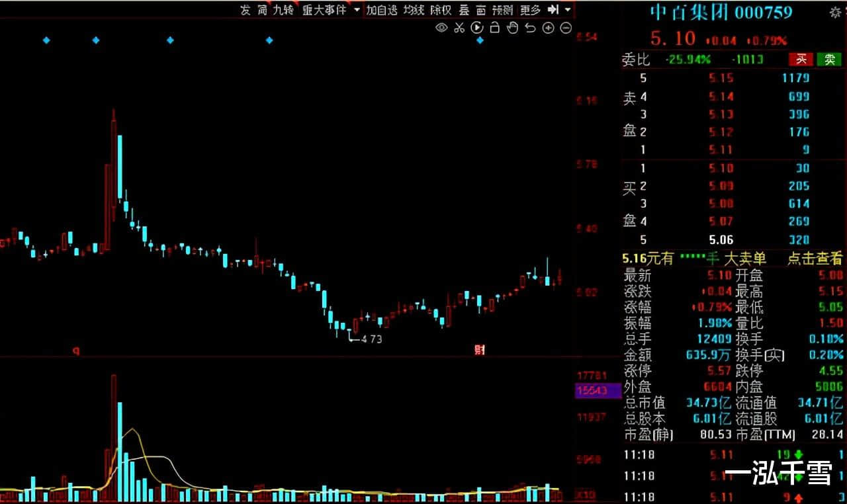Click fourth blue diamond event marker
Viewport: 847px width, 504px height.
point(269,40)
